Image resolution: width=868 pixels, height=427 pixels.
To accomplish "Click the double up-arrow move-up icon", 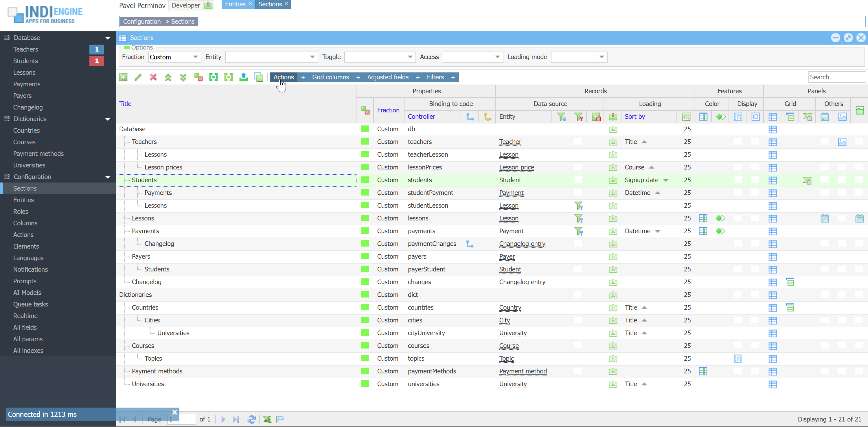I will pyautogui.click(x=168, y=77).
